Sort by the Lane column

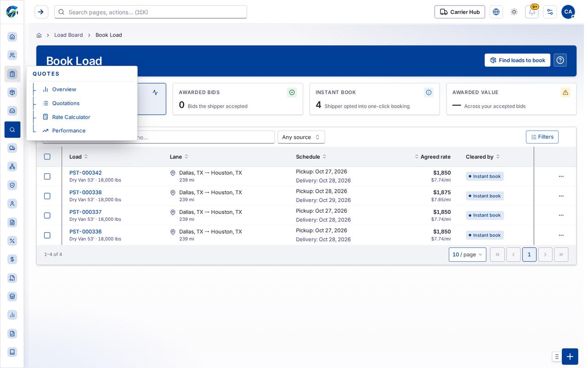tap(179, 157)
